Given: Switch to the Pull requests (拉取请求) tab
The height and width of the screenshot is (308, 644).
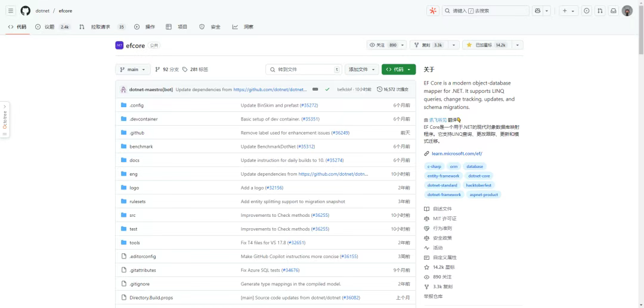Looking at the screenshot, I should click(101, 27).
